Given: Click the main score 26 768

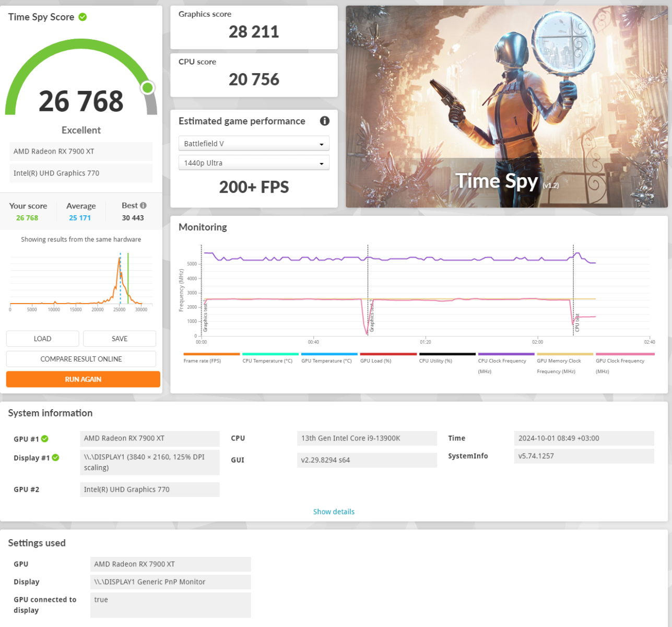Looking at the screenshot, I should tap(81, 101).
